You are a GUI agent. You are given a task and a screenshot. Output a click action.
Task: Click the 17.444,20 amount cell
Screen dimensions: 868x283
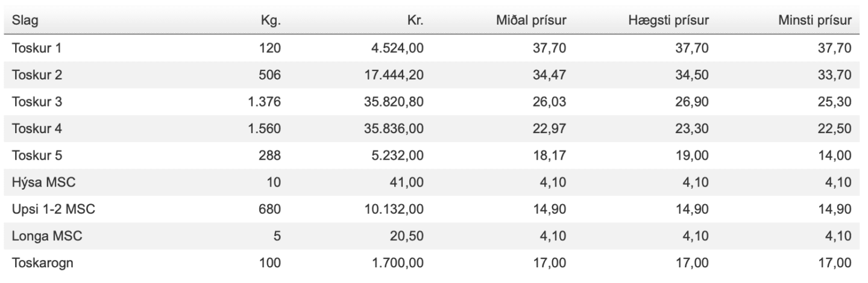coord(397,75)
